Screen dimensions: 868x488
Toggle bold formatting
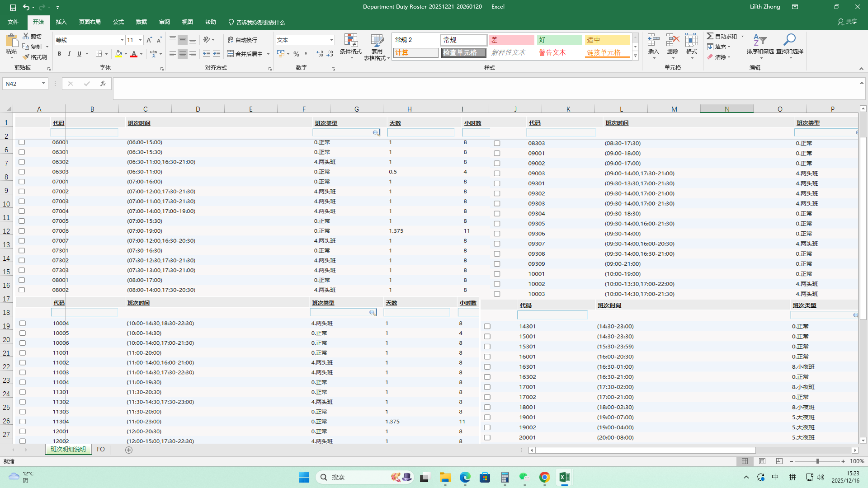click(59, 54)
